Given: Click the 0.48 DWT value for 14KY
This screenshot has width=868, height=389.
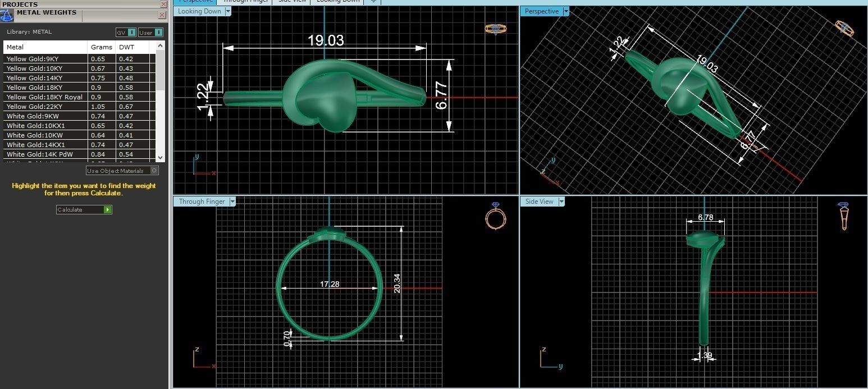Looking at the screenshot, I should pyautogui.click(x=126, y=78).
